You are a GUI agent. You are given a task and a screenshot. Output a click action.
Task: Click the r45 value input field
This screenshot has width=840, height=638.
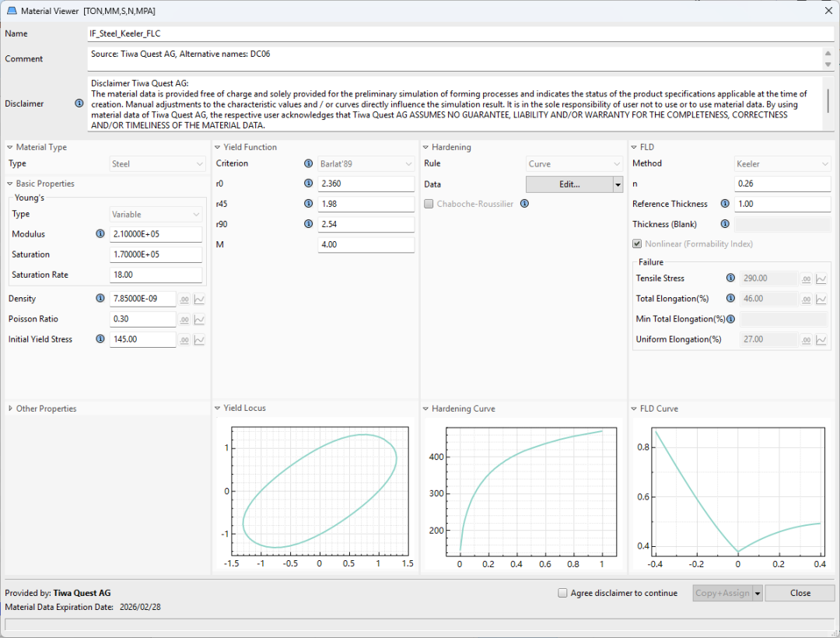366,205
